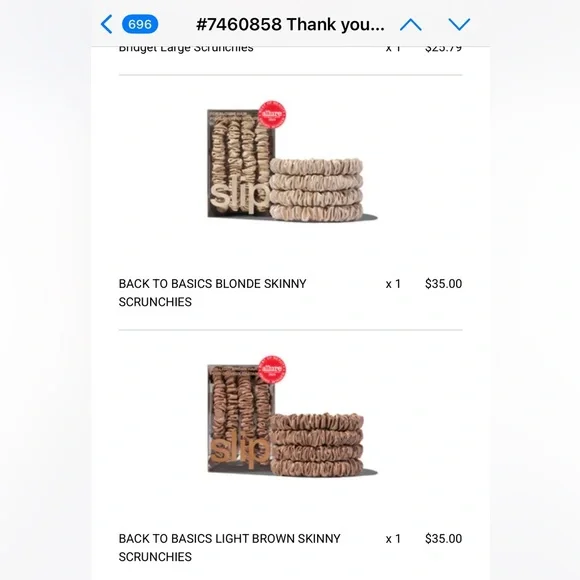The width and height of the screenshot is (580, 580).
Task: Open the blonde skinny scrunchies product image
Action: pyautogui.click(x=292, y=161)
